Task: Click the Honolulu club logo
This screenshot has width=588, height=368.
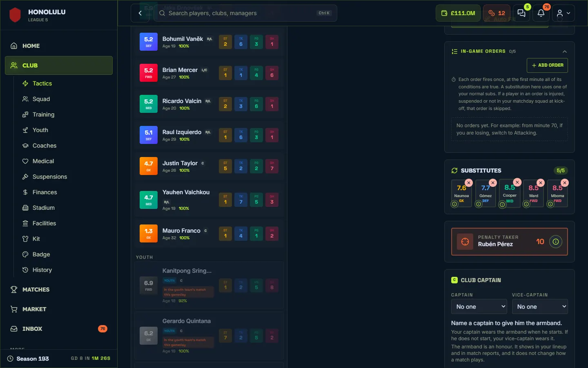Action: point(15,15)
